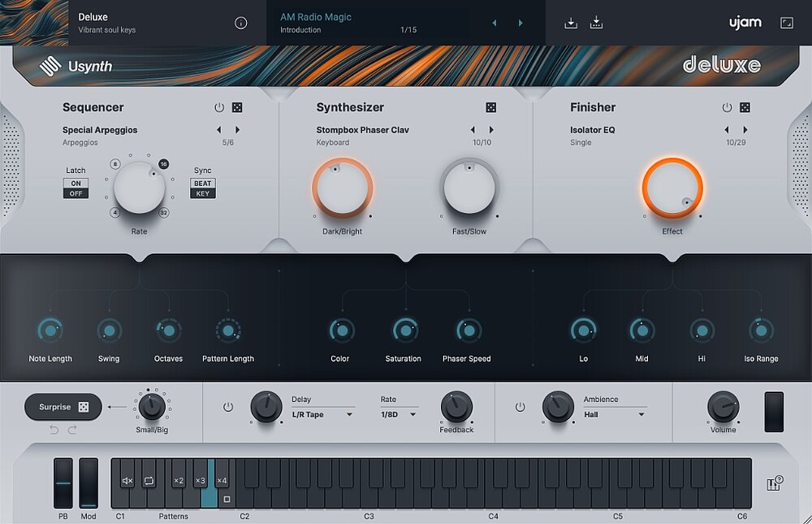The width and height of the screenshot is (812, 524).
Task: Click the download preset icon in the top bar
Action: click(x=571, y=22)
